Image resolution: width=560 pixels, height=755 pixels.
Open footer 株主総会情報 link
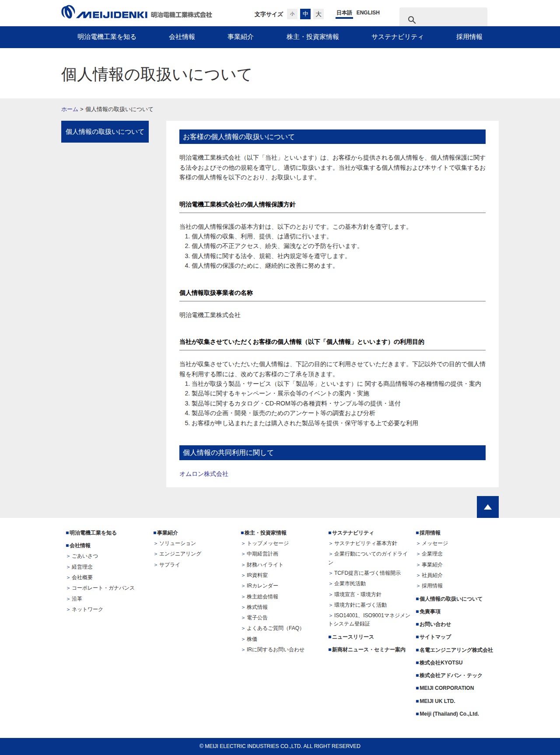pyautogui.click(x=262, y=597)
